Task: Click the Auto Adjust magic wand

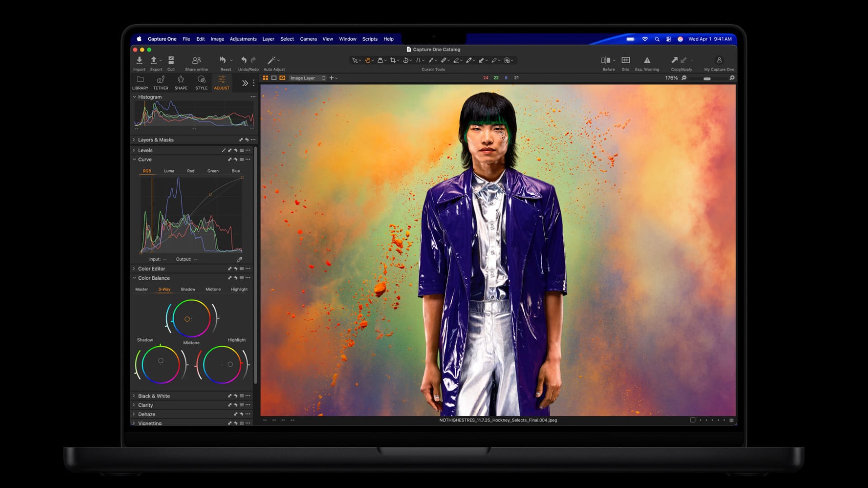Action: (x=271, y=60)
